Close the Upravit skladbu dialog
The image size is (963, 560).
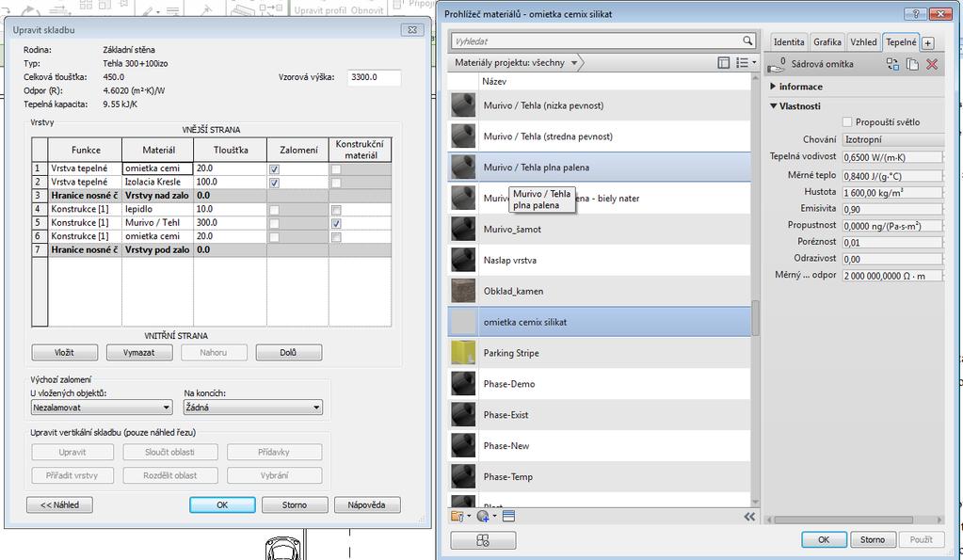pyautogui.click(x=412, y=29)
